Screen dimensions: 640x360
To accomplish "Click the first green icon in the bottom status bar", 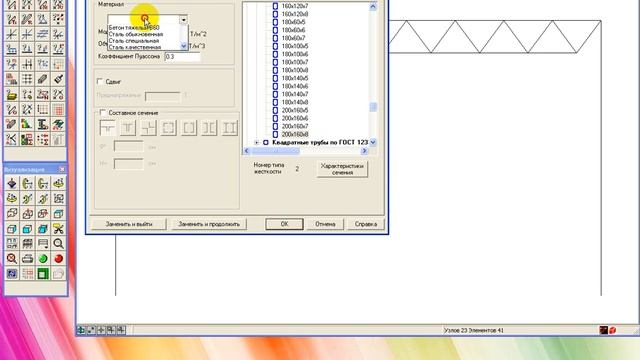I will pos(81,330).
